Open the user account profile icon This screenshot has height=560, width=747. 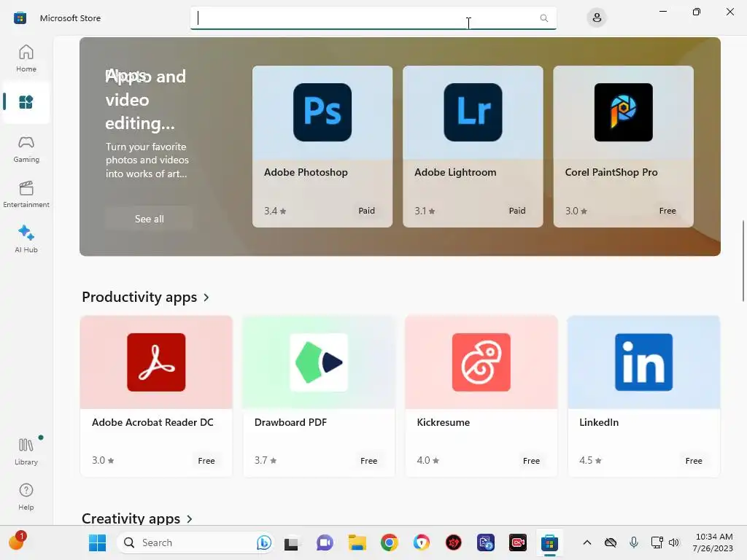pyautogui.click(x=597, y=18)
